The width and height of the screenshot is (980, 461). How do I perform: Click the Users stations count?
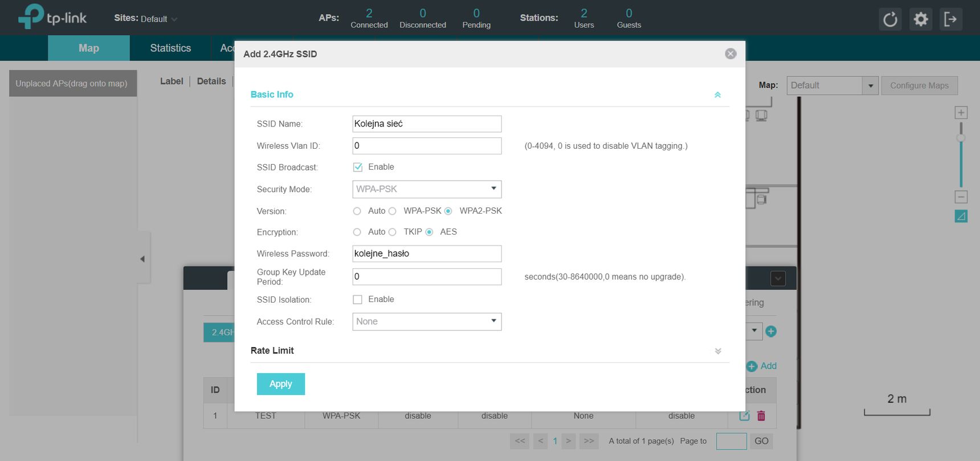[584, 18]
